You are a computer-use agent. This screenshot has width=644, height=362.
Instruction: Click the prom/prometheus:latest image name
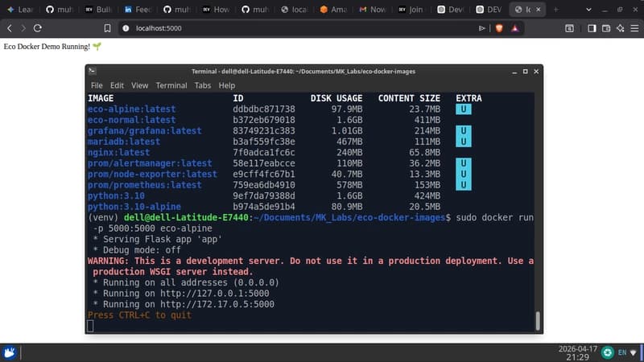[x=145, y=185]
